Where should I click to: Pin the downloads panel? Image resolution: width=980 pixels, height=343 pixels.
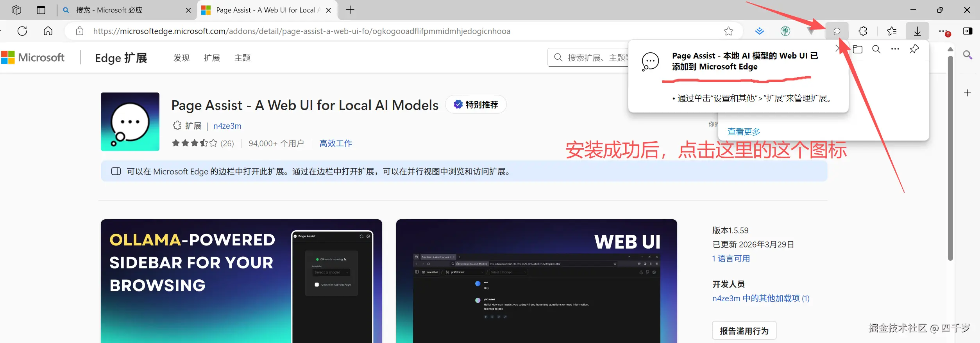(914, 49)
